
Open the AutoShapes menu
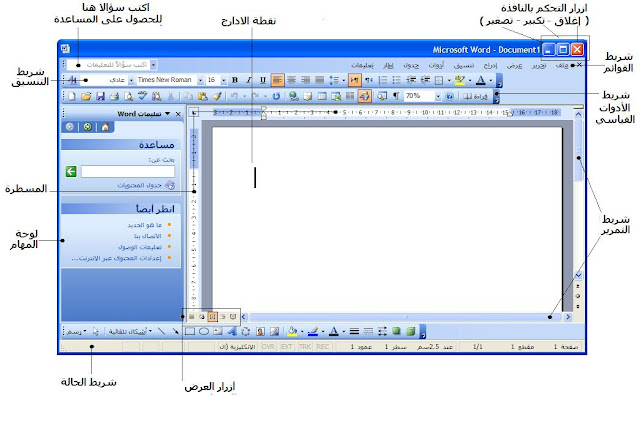(130, 331)
